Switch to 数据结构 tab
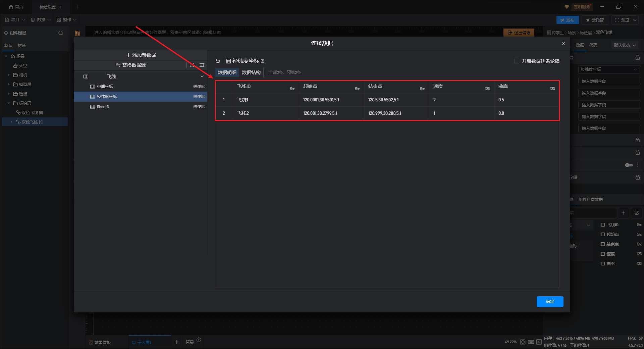Viewport: 644px width, 349px height. (251, 72)
